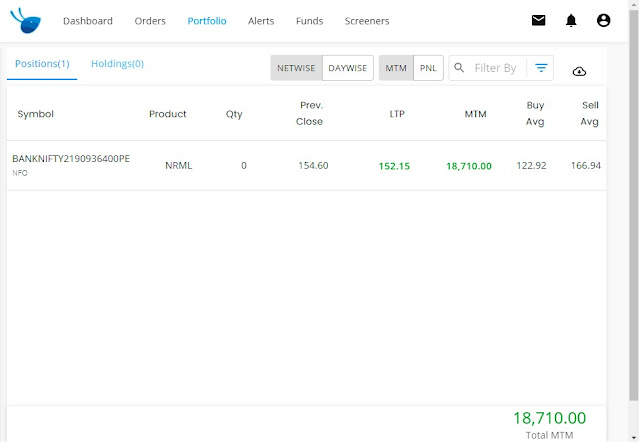This screenshot has height=442, width=639.
Task: Select the Positions(1) tab
Action: pos(42,64)
